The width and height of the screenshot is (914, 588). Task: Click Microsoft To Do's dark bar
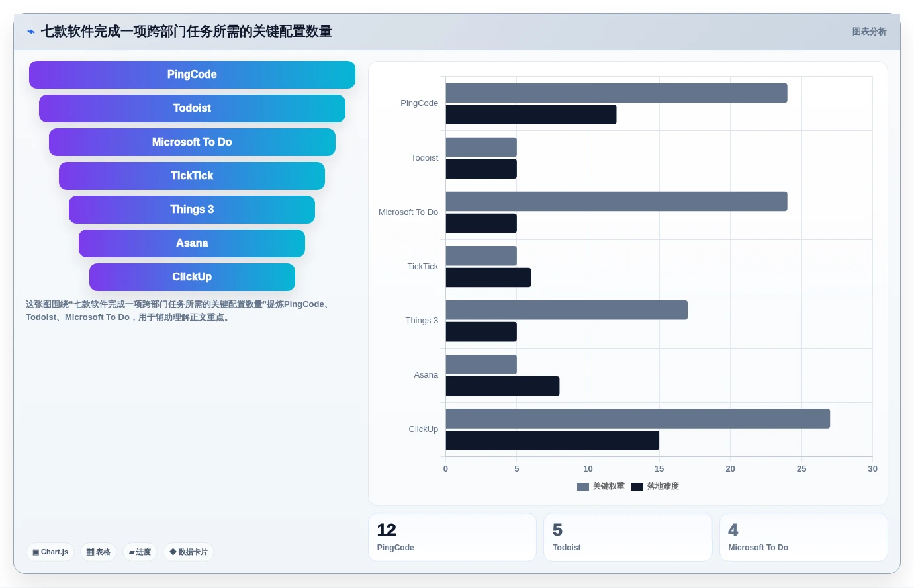coord(481,223)
